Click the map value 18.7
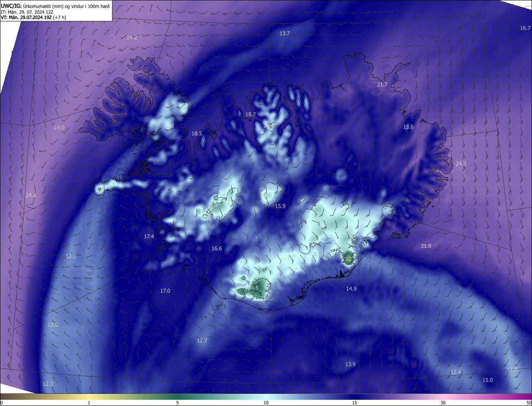This screenshot has width=532, height=406. [x=251, y=114]
